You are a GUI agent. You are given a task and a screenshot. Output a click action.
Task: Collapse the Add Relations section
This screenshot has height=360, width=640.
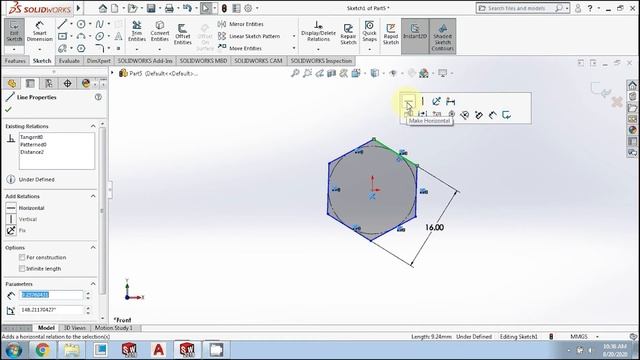click(93, 196)
